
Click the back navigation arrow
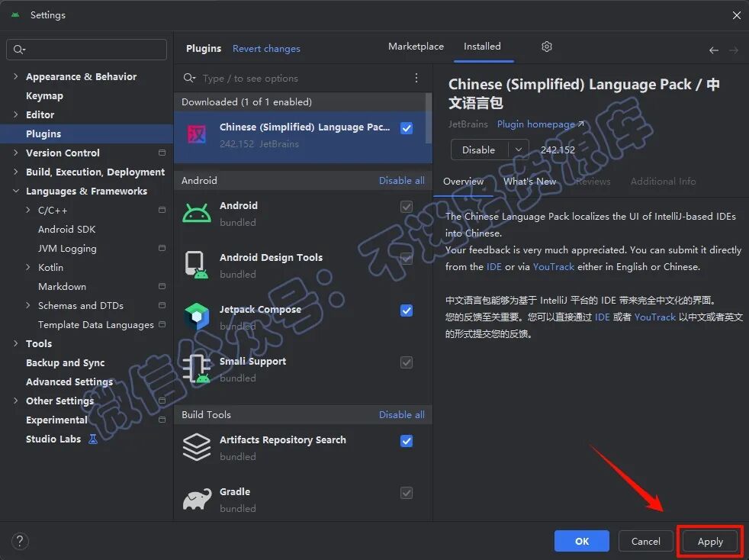[714, 50]
